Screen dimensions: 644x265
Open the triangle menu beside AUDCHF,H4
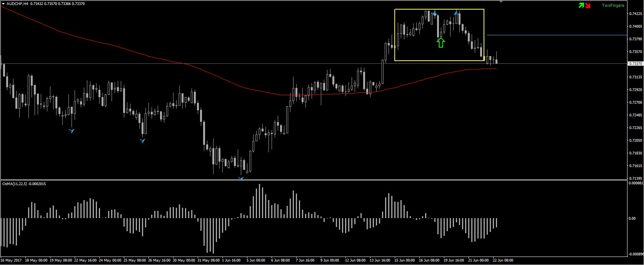tap(3, 3)
